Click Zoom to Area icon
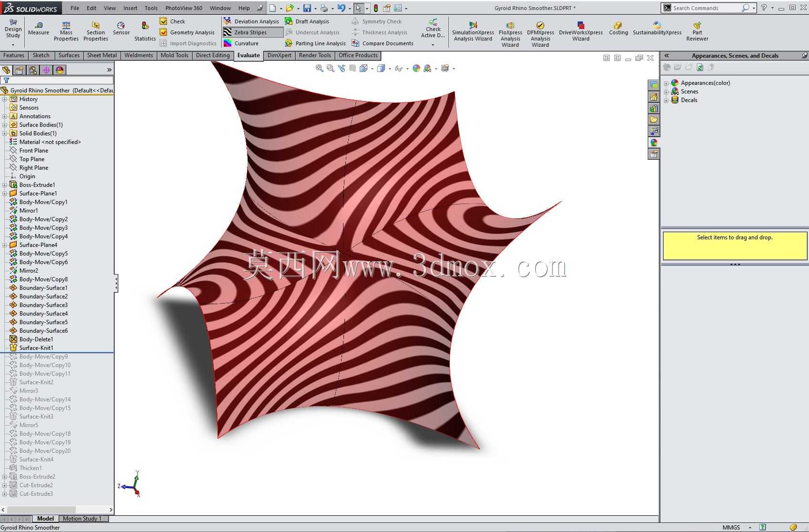This screenshot has width=809, height=532. point(330,68)
